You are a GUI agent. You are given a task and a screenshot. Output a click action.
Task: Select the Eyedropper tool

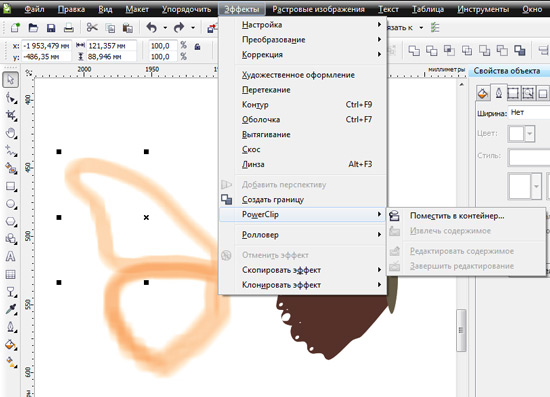click(x=11, y=309)
